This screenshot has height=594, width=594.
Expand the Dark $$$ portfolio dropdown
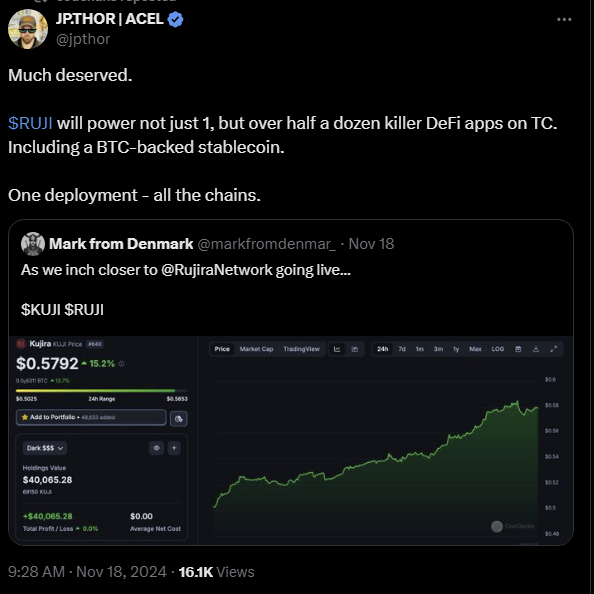[45, 448]
